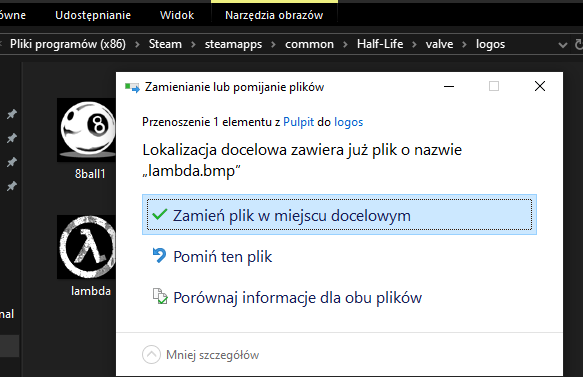The height and width of the screenshot is (377, 583).
Task: Click the green checkmark replace icon
Action: [x=160, y=214]
